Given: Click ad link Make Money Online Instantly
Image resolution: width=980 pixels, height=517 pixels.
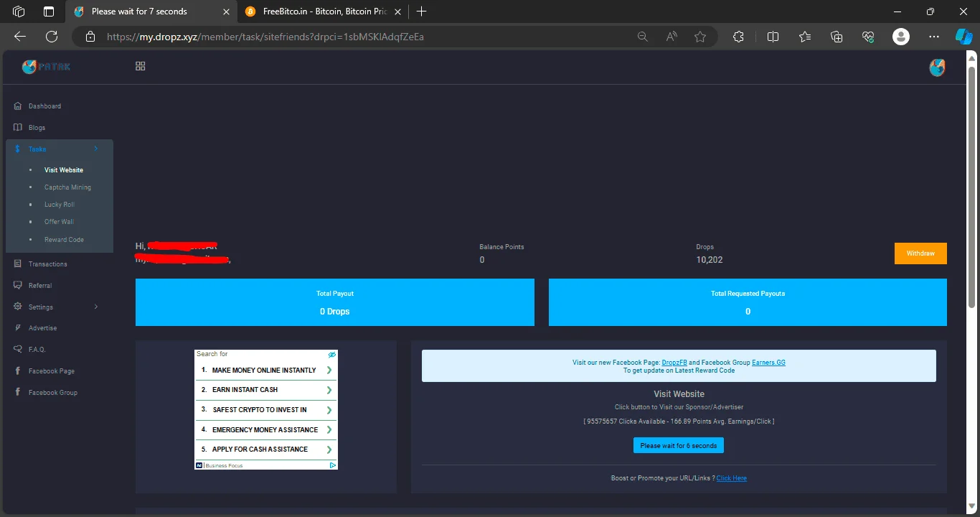Looking at the screenshot, I should click(265, 371).
